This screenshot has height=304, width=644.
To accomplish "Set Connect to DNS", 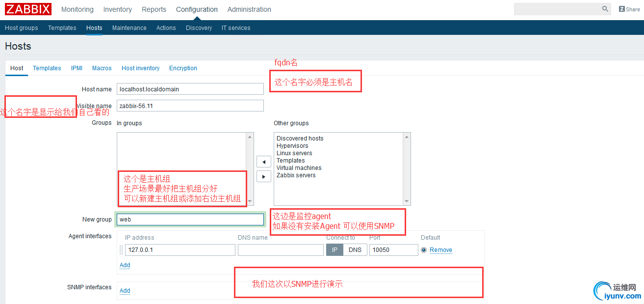I will point(355,250).
